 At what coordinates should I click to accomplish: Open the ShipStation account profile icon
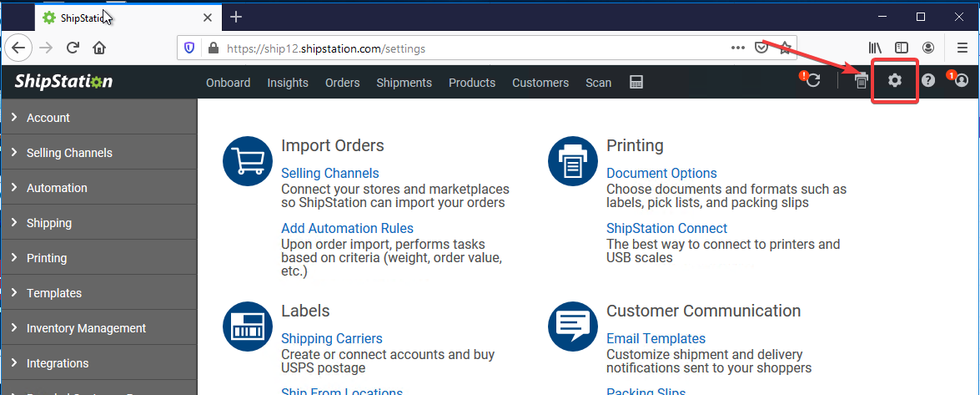962,80
